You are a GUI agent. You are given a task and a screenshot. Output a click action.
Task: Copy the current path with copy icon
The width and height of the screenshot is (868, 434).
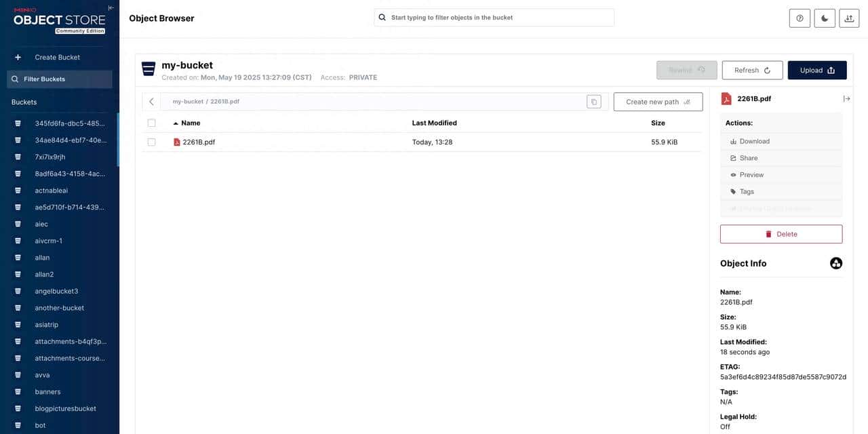tap(593, 102)
